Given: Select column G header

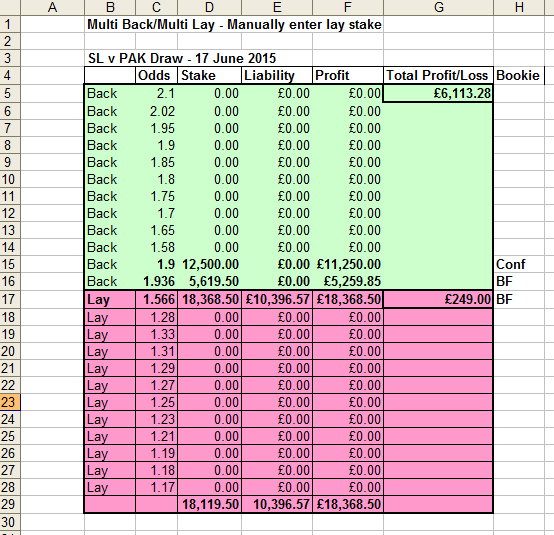Looking at the screenshot, I should (438, 7).
